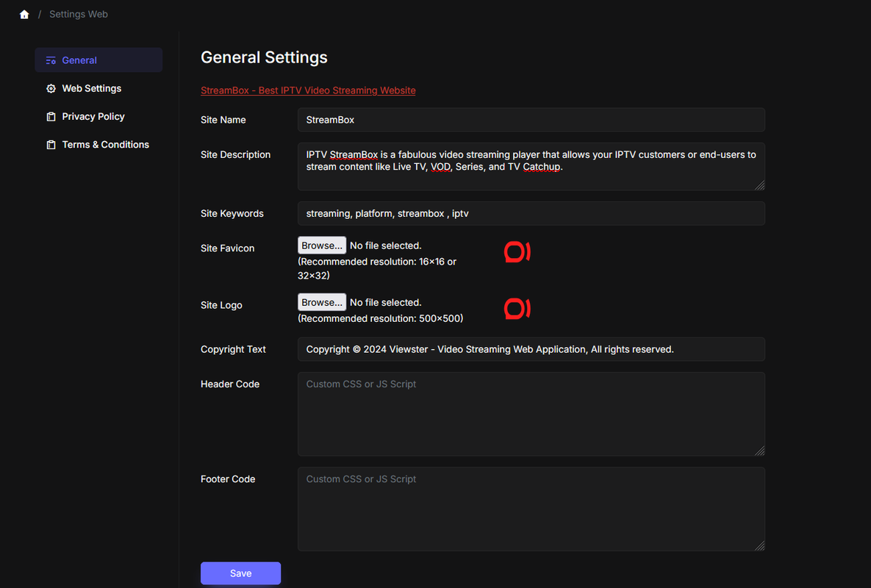Click the Web Settings gear icon
The image size is (871, 588).
[51, 88]
